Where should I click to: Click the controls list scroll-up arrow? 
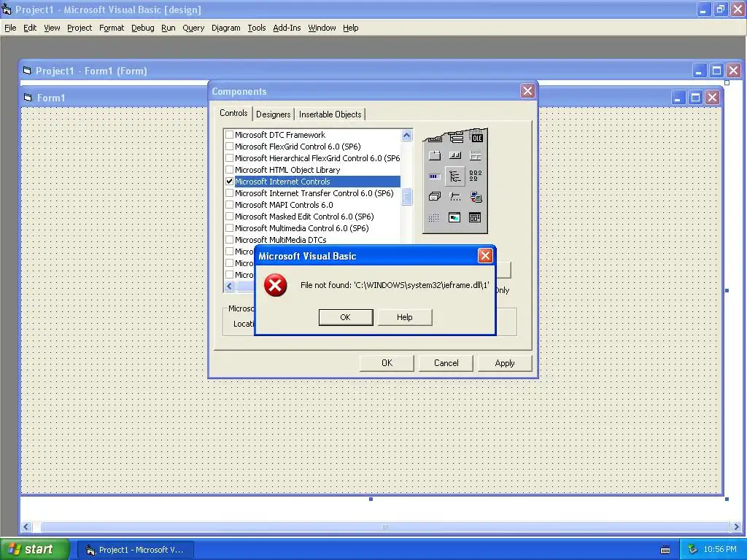point(406,135)
